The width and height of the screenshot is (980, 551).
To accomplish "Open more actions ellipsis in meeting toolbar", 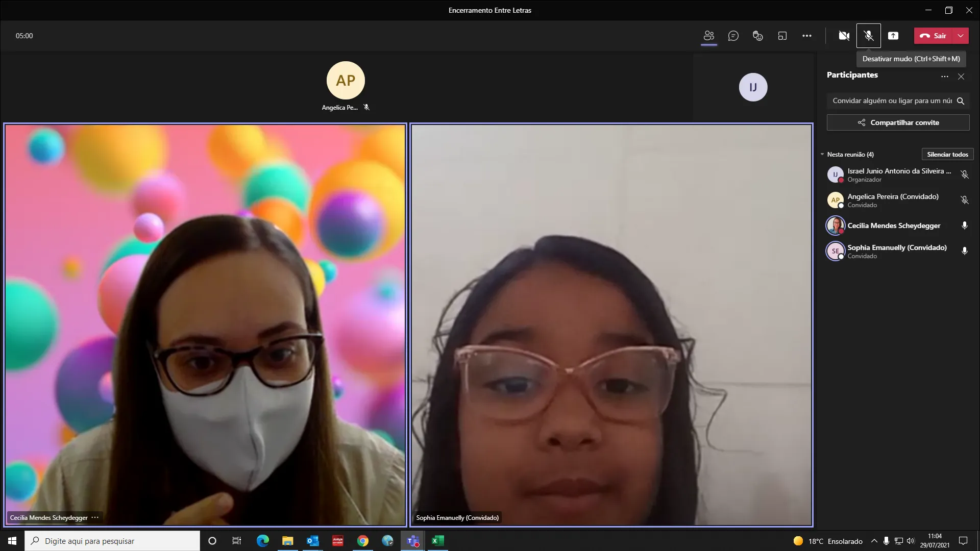I will click(x=806, y=36).
